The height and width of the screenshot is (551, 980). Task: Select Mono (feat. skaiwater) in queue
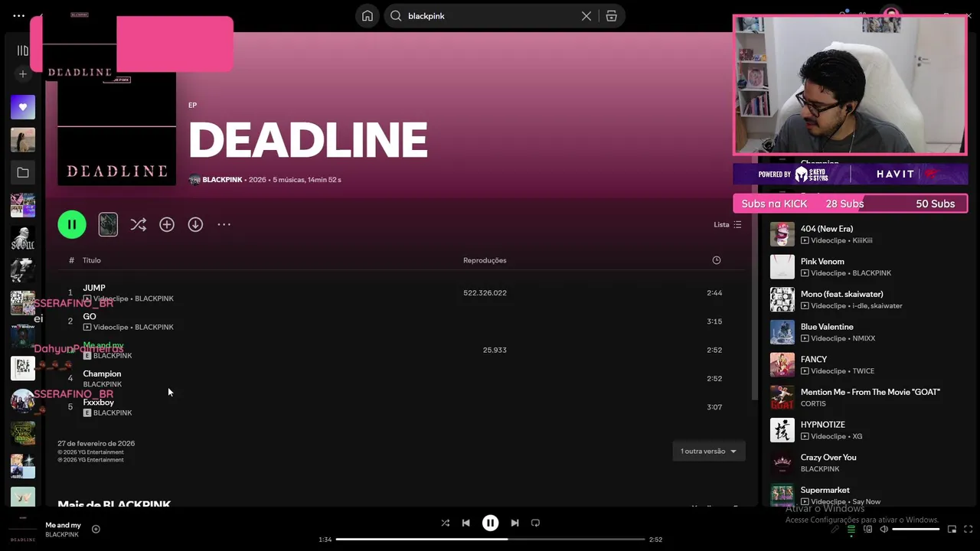coord(865,299)
